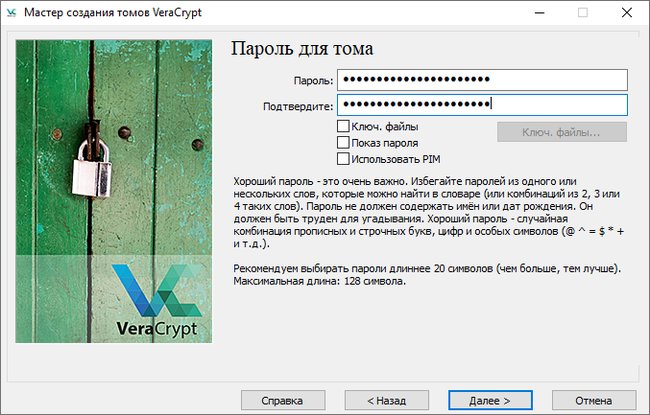Screen dimensions: 650x415
Task: Toggle the Показ пароля checkbox
Action: (343, 143)
